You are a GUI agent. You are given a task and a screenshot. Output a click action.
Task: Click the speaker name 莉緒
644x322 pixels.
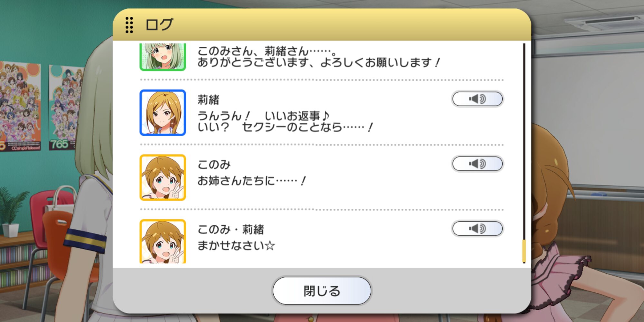[208, 100]
